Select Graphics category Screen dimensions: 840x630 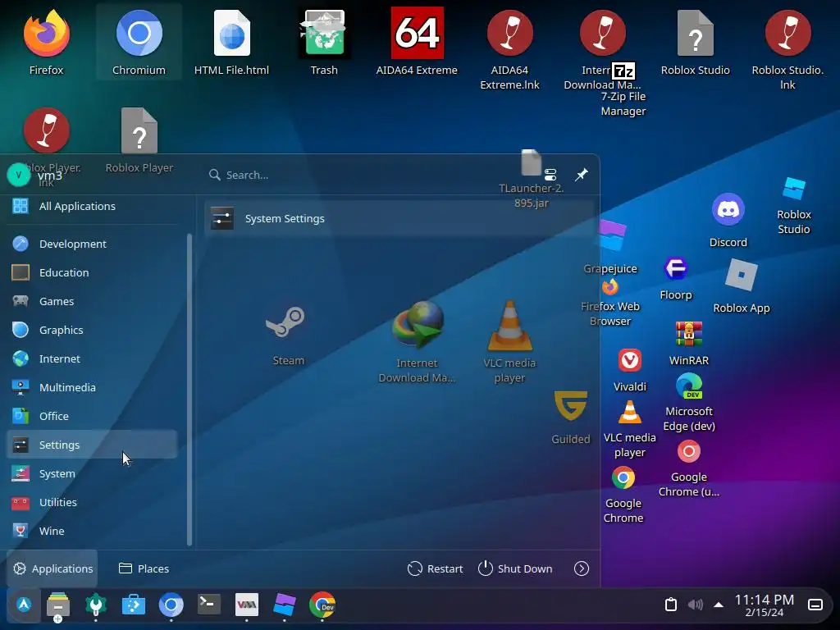click(x=92, y=330)
